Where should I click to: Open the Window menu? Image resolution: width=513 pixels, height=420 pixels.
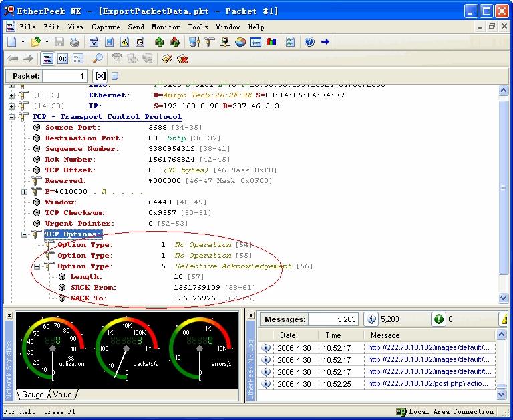pos(228,27)
